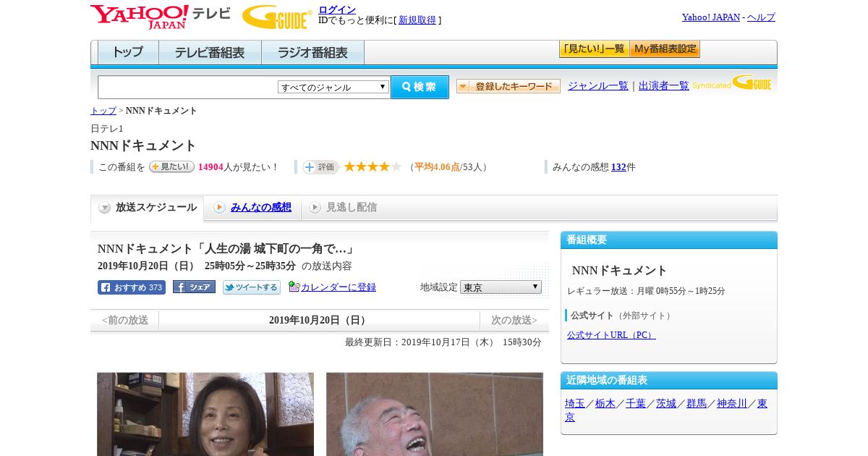Click the 神奈川 region link
The image size is (868, 456).
pos(732,404)
